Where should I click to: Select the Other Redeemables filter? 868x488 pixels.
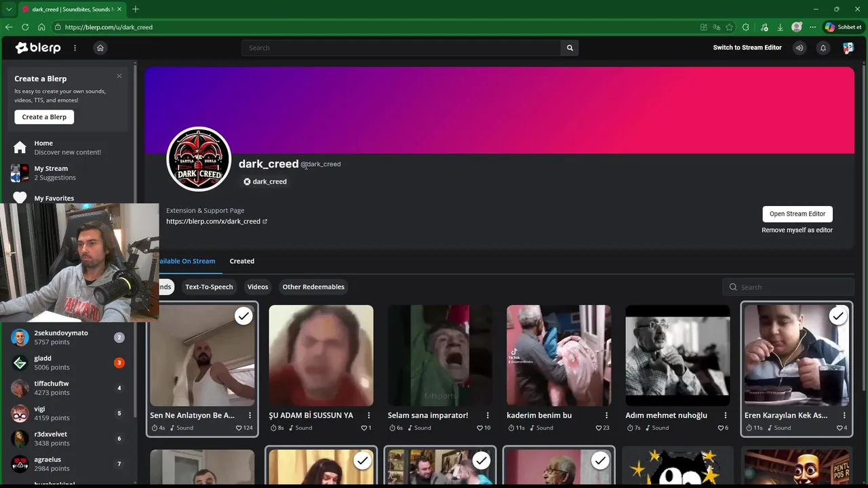pyautogui.click(x=313, y=287)
